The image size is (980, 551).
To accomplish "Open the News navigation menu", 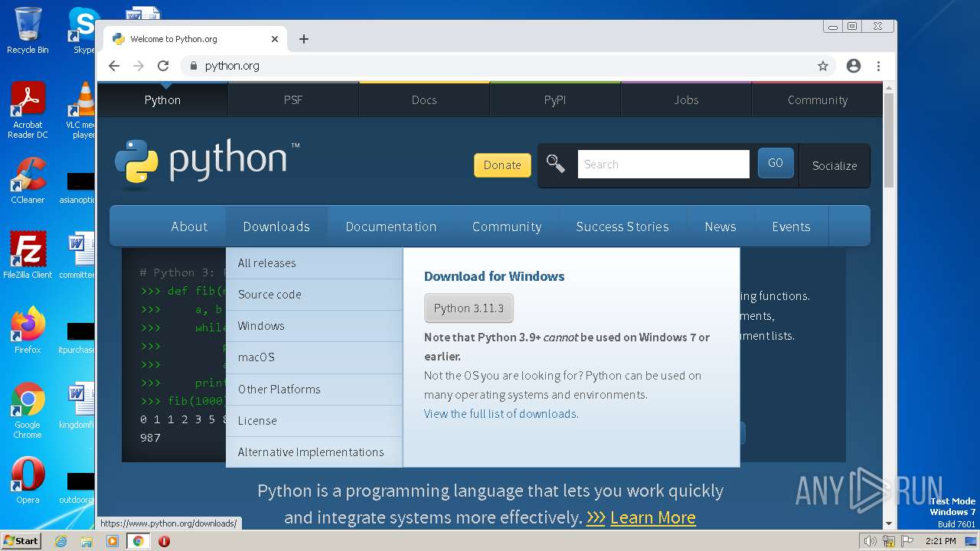I will click(720, 227).
